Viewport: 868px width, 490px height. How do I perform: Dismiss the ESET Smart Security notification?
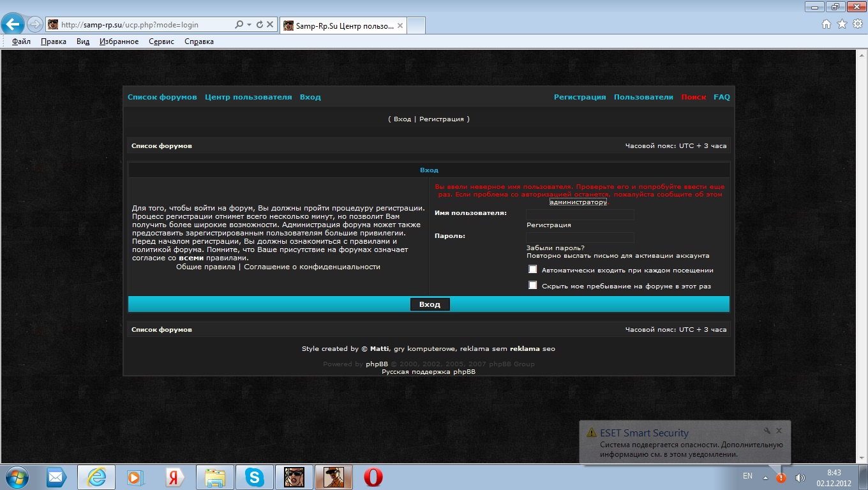[x=779, y=431]
